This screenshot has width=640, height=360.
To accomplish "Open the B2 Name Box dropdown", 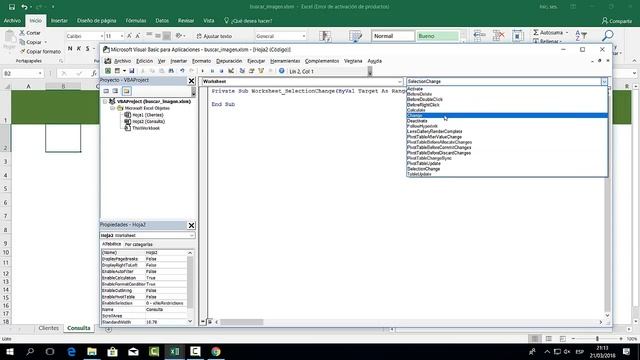I will 40,73.
